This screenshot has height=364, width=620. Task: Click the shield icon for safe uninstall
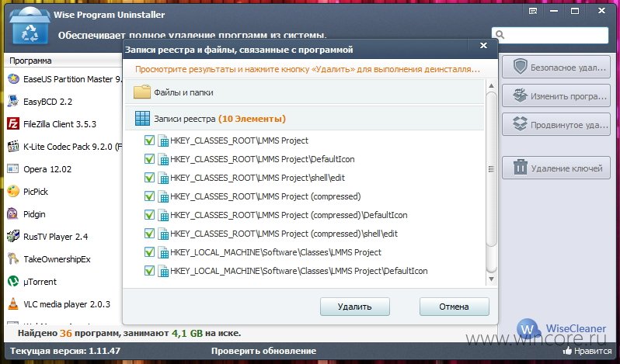coord(520,67)
